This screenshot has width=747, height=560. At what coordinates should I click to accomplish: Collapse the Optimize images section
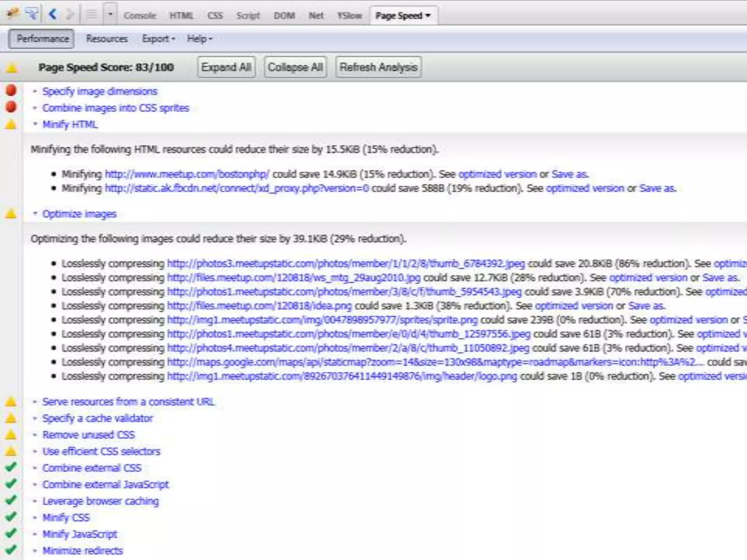click(x=79, y=214)
